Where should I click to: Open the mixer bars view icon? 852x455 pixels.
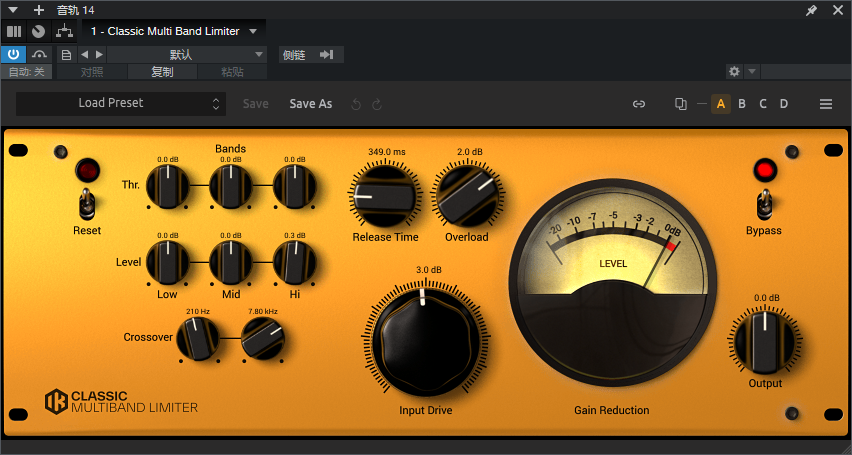pyautogui.click(x=14, y=32)
